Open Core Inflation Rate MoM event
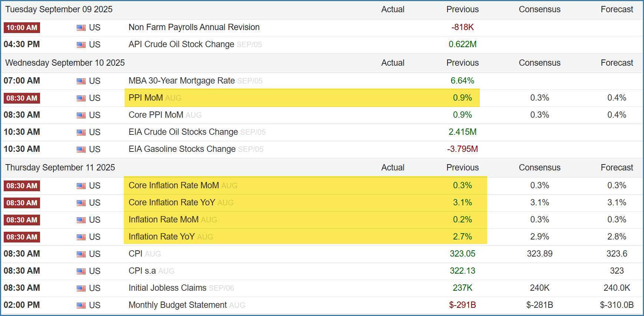 click(x=174, y=185)
